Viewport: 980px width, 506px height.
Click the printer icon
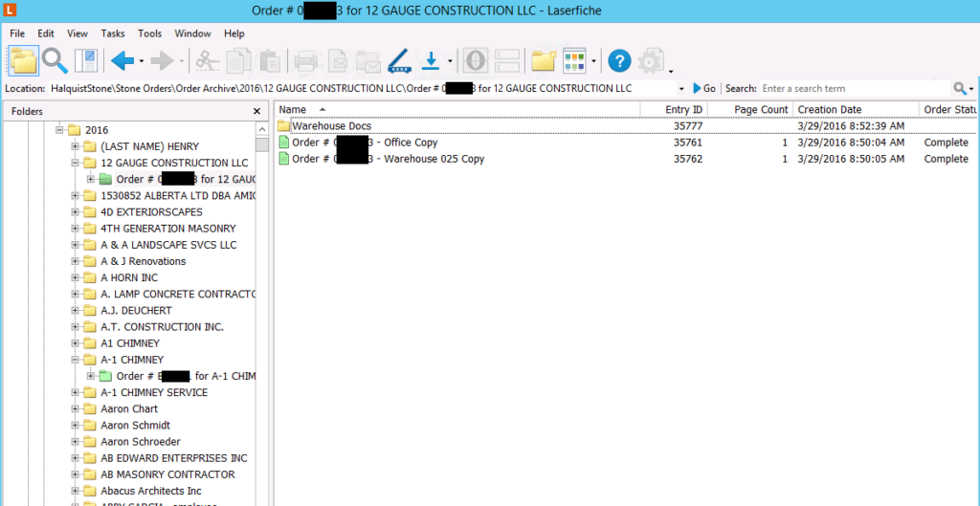[307, 61]
